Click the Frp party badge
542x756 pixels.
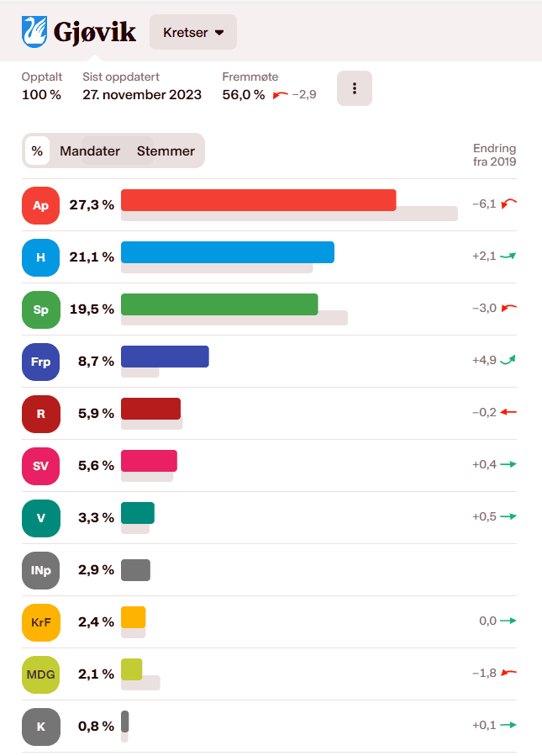click(x=40, y=362)
